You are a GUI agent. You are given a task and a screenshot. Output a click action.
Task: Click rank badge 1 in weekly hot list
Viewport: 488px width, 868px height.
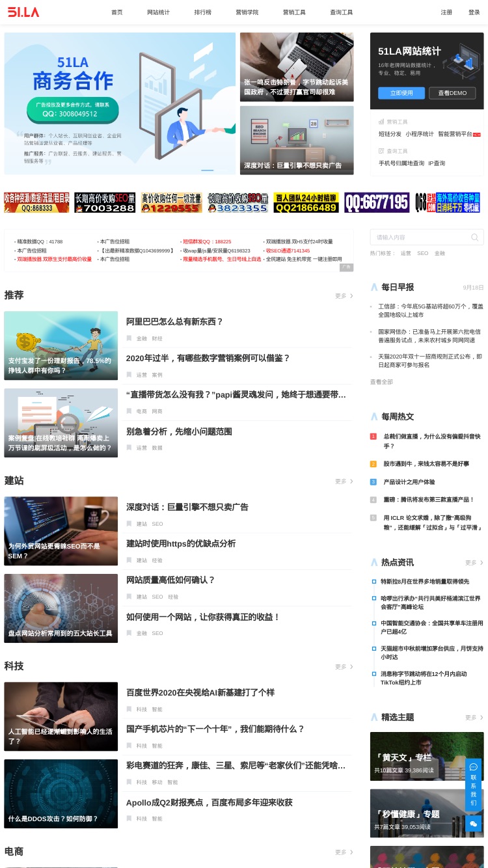(373, 437)
